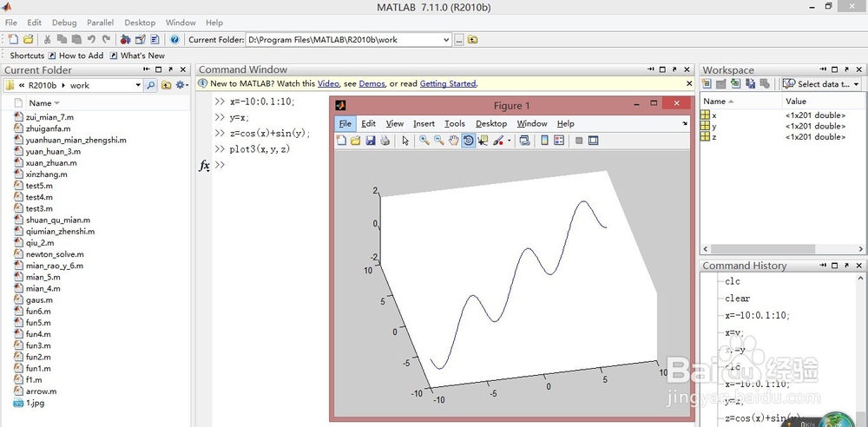Screen dimensions: 868x427
Task: Expand the folder address bar dropdown arrow
Action: point(138,85)
